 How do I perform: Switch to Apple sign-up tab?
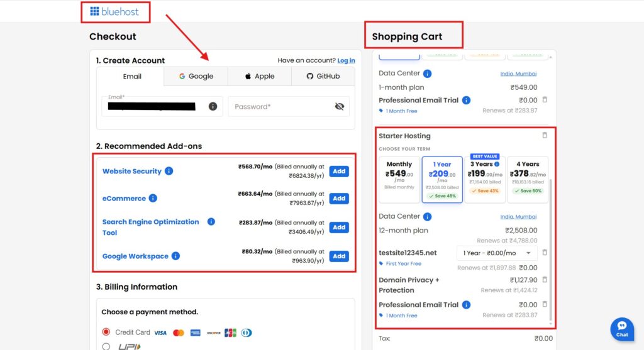tap(260, 76)
